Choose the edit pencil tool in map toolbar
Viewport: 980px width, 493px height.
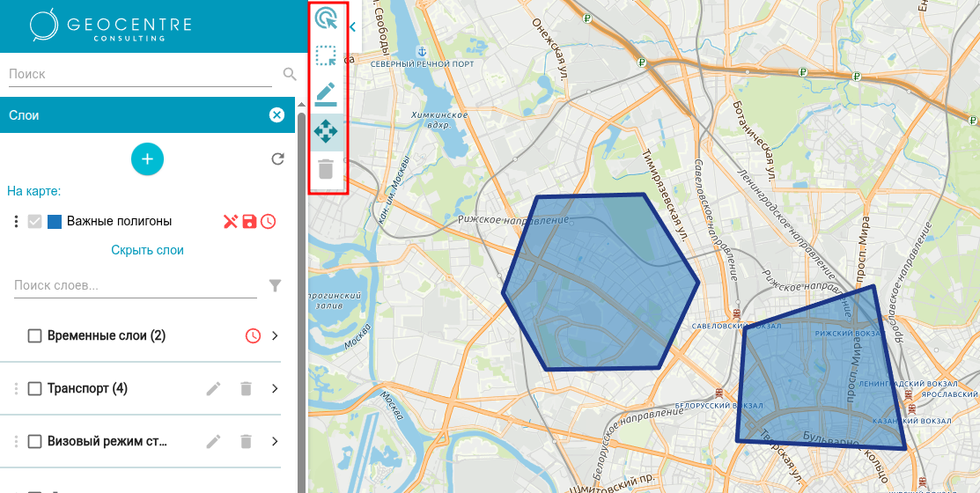326,92
